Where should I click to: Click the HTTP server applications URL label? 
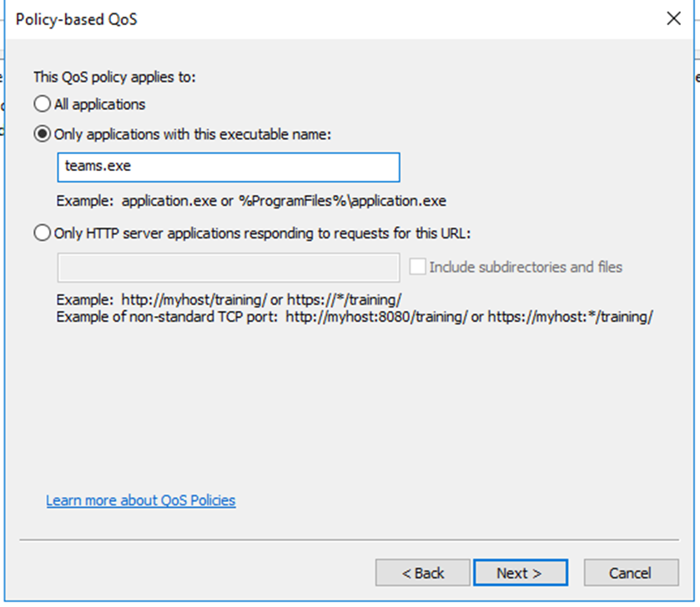[263, 233]
